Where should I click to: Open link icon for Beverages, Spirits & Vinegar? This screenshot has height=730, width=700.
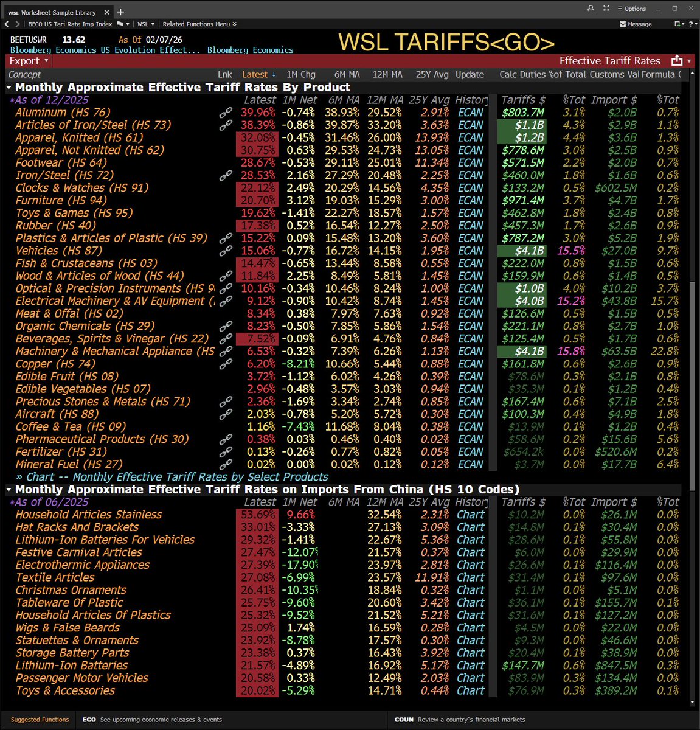point(226,339)
